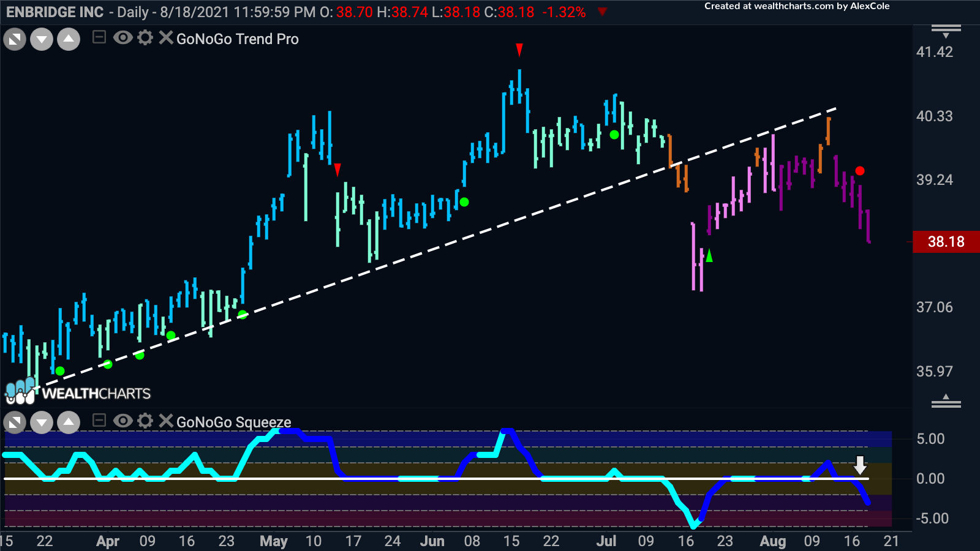Click the red down triangle next to -1.32%

[x=603, y=12]
